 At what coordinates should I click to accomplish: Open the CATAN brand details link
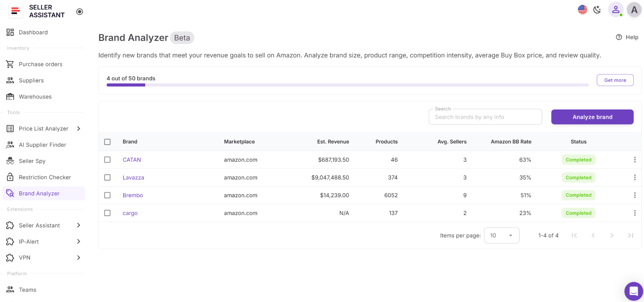[132, 160]
